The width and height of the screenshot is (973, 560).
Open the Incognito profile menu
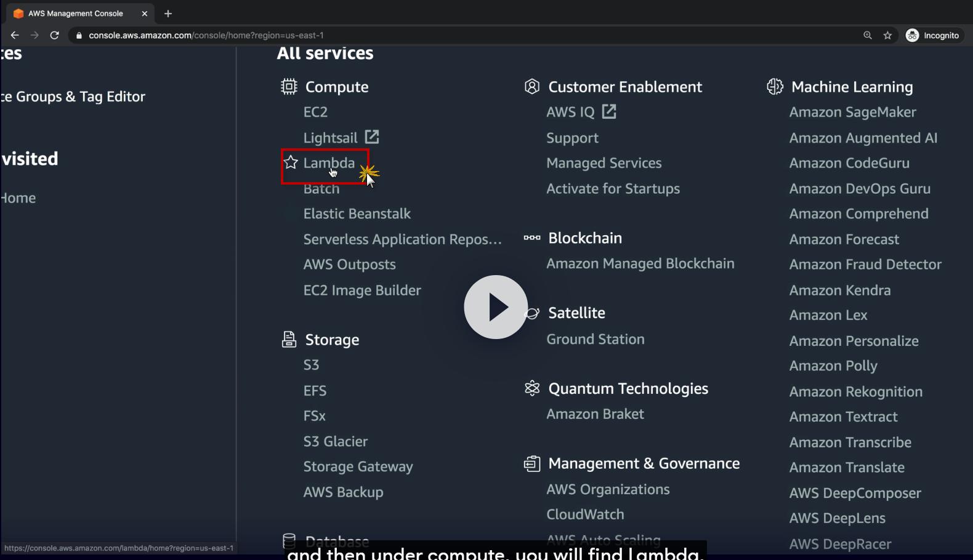click(x=932, y=36)
